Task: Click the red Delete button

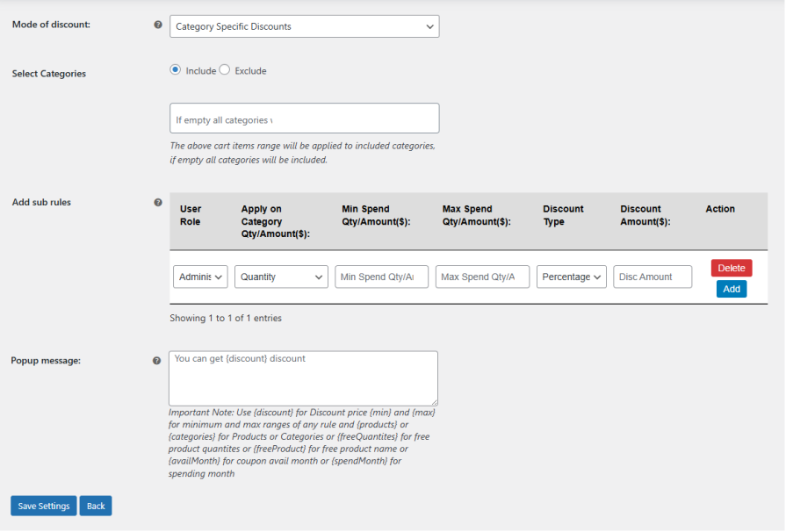Action: pyautogui.click(x=731, y=268)
